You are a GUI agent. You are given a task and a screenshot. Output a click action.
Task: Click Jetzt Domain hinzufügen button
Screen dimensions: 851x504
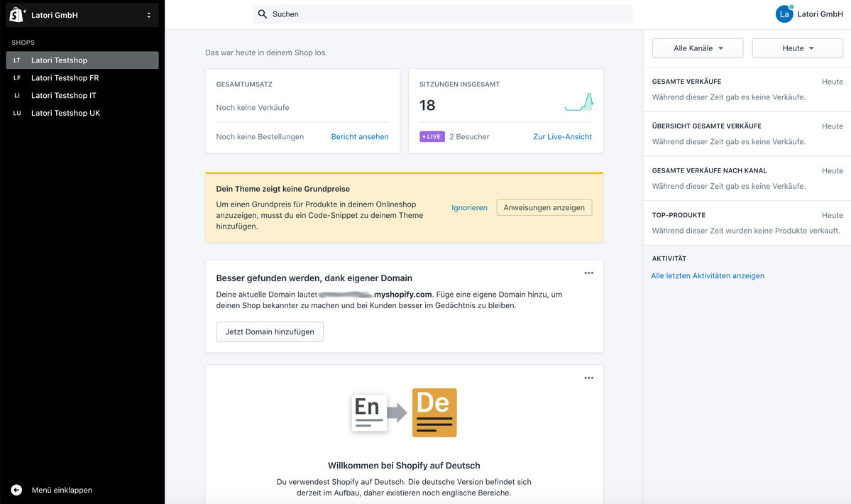coord(270,332)
